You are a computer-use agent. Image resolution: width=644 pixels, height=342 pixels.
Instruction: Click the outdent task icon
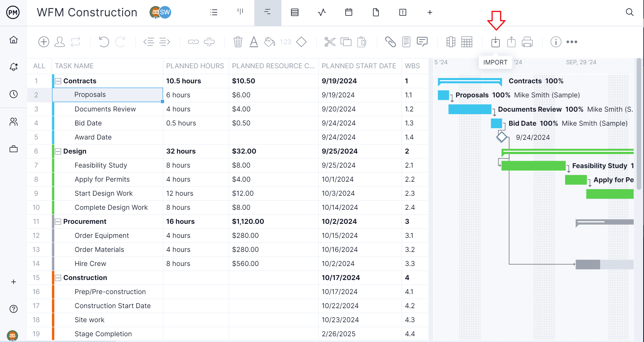click(148, 42)
